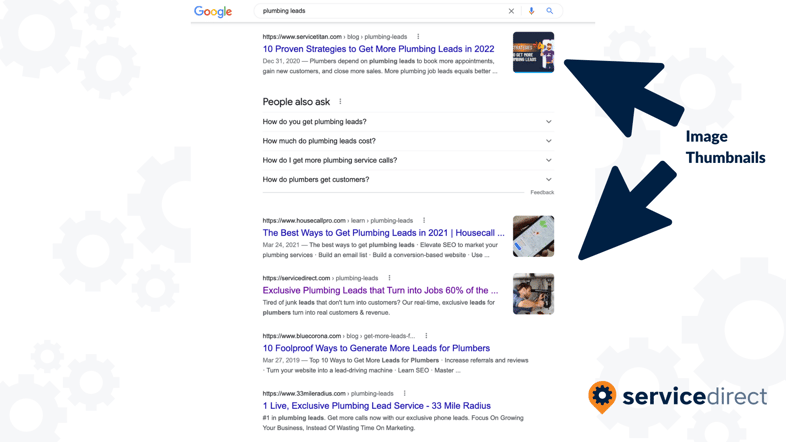Click into the 'plumbing leads' search field
Image resolution: width=786 pixels, height=442 pixels.
381,11
